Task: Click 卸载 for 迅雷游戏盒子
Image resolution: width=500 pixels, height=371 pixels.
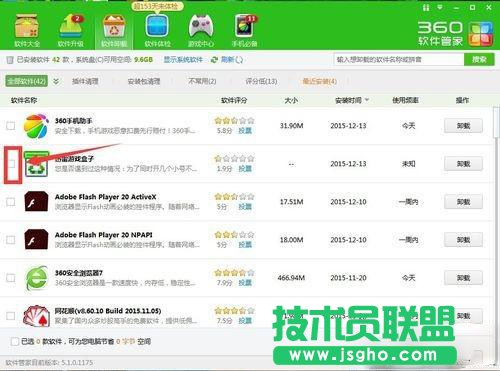Action: (x=463, y=164)
